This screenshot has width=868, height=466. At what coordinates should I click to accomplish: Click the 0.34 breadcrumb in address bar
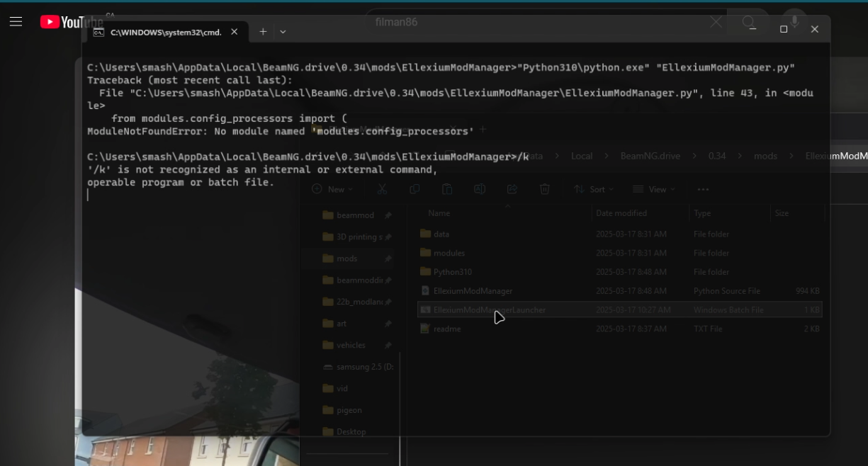717,156
